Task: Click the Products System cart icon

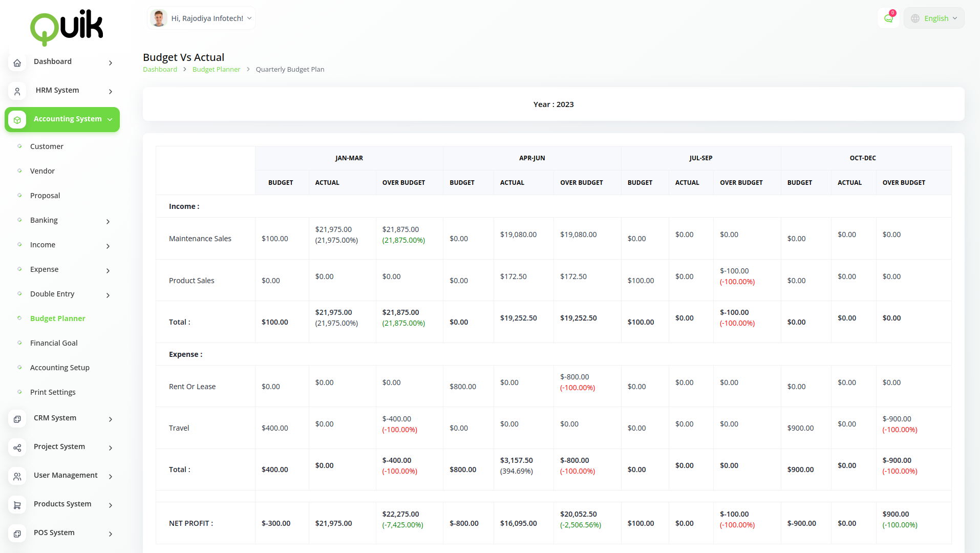Action: coord(17,505)
